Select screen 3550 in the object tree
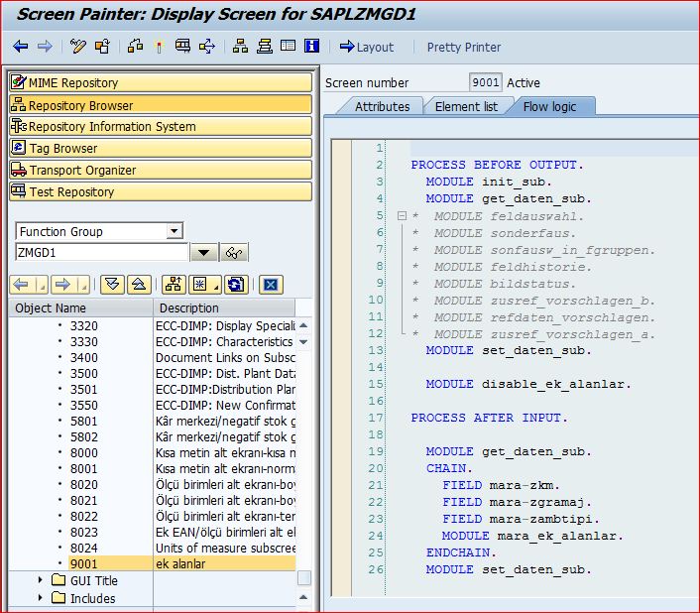This screenshot has height=613, width=700. [84, 406]
